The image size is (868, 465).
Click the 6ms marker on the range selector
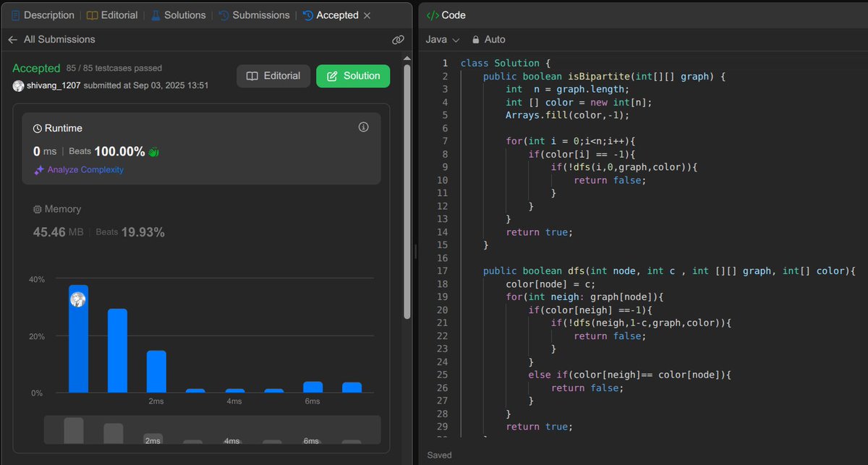click(x=311, y=440)
